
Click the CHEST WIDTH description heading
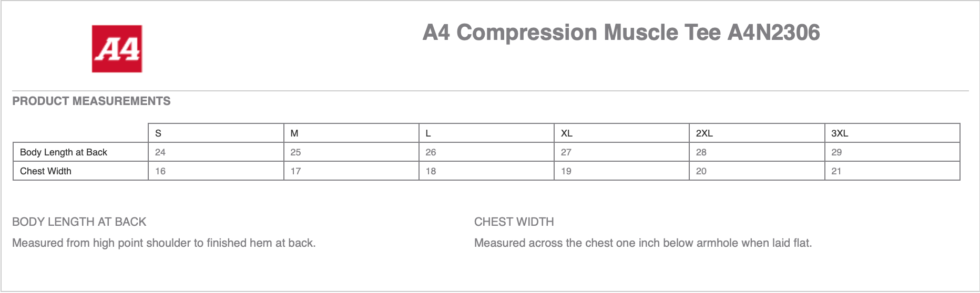tap(514, 222)
